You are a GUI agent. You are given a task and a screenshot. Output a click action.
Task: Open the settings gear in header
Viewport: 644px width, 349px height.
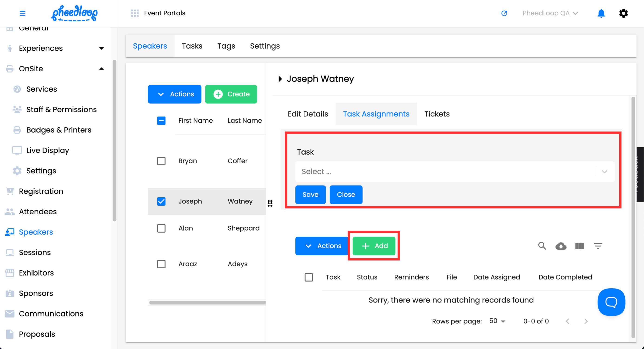[x=623, y=13]
